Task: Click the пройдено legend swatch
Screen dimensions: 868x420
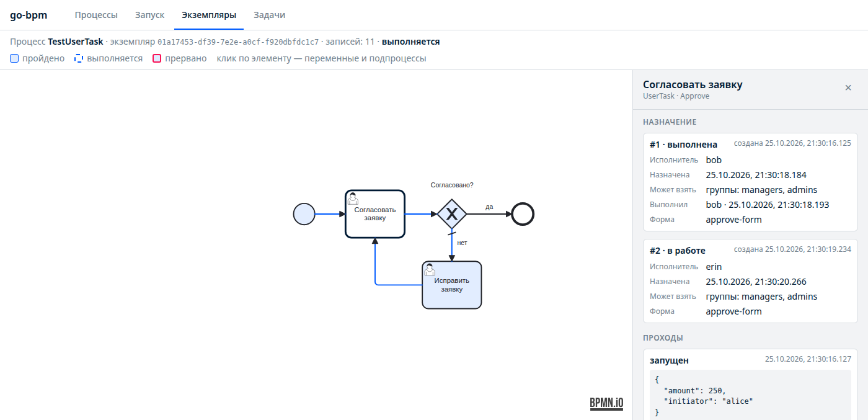Action: [x=14, y=58]
